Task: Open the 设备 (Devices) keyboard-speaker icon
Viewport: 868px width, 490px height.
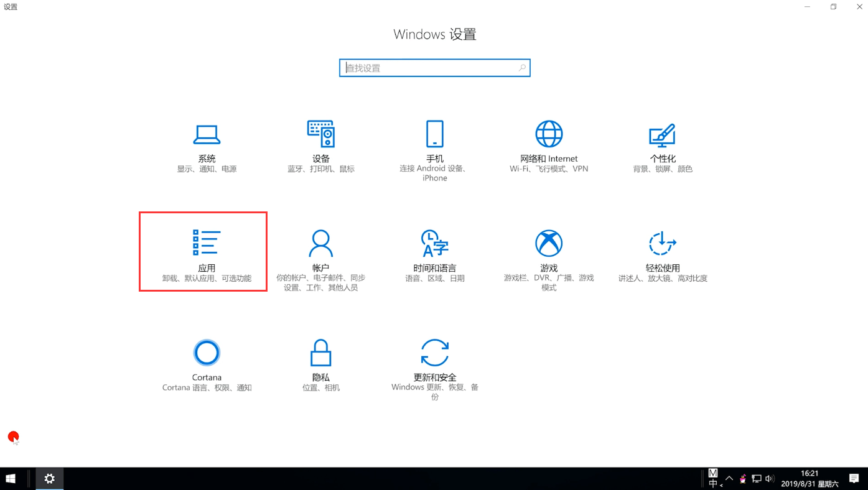Action: pos(321,133)
